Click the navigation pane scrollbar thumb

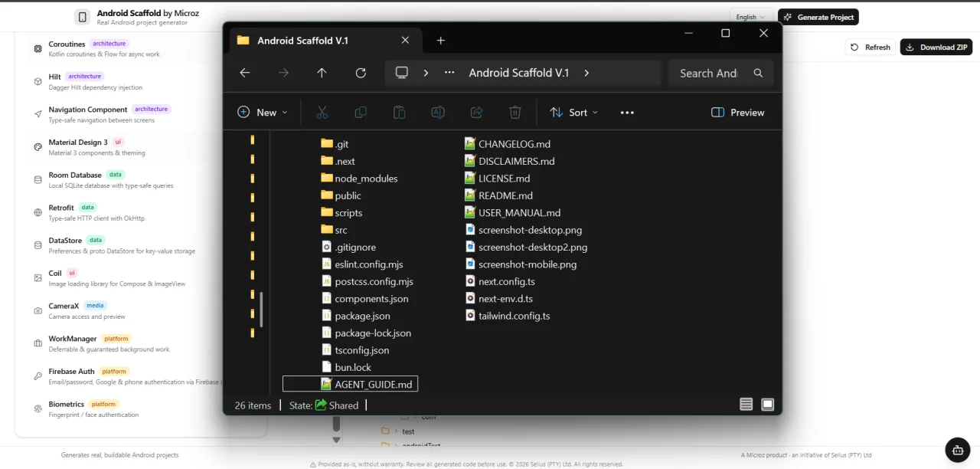tap(261, 309)
